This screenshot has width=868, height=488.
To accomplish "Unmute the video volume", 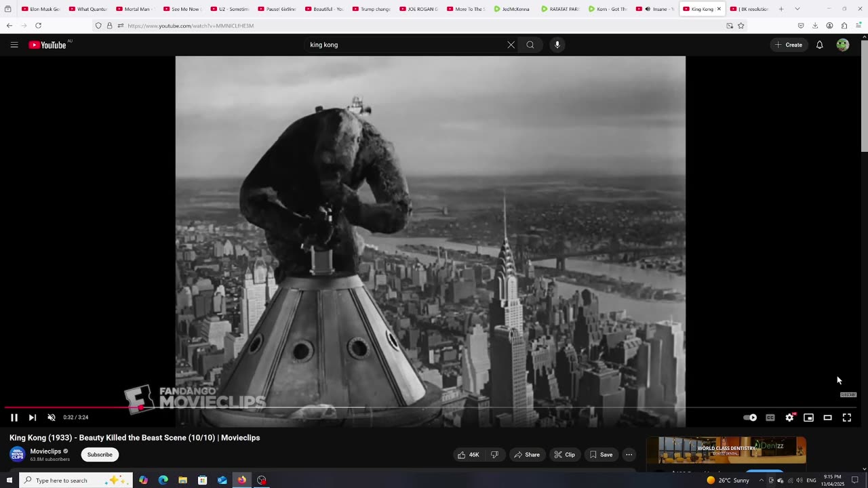I will pyautogui.click(x=51, y=418).
